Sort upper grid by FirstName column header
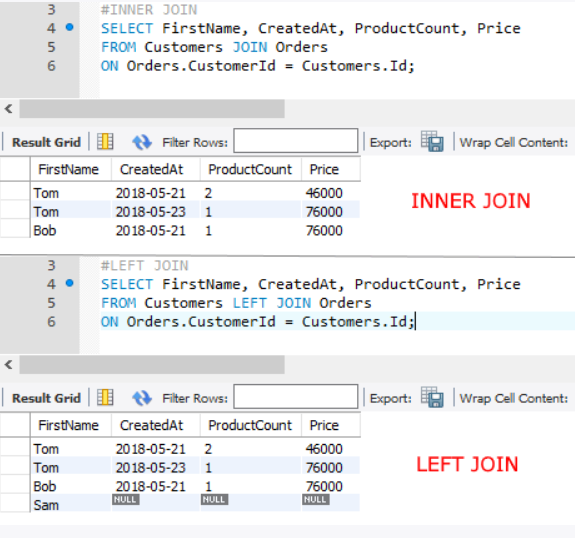Image resolution: width=575 pixels, height=538 pixels. click(70, 169)
